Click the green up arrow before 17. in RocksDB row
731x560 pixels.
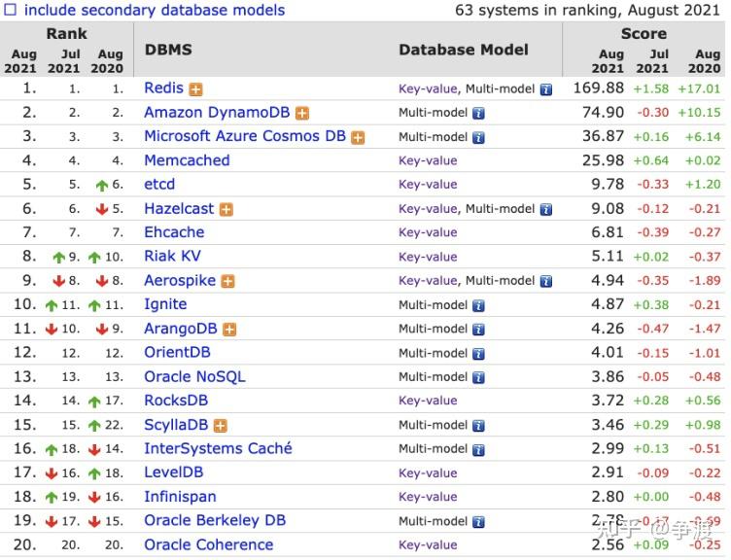pos(94,402)
